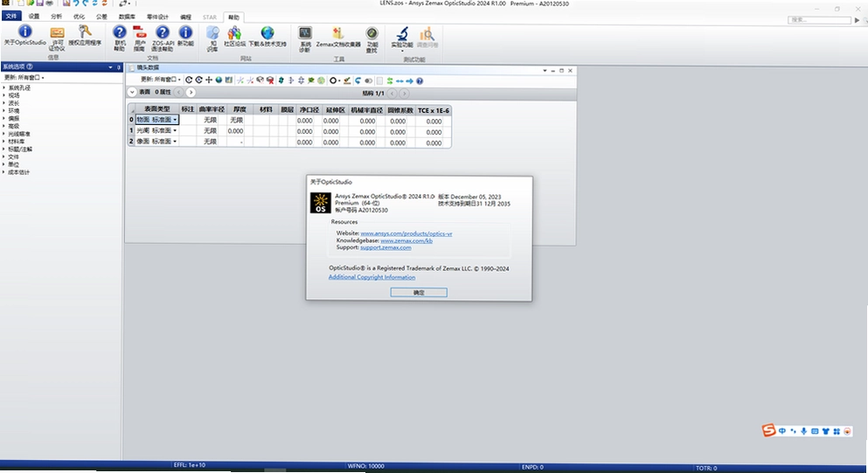
Task: Expand the 标题/注解 tree node
Action: [3, 149]
